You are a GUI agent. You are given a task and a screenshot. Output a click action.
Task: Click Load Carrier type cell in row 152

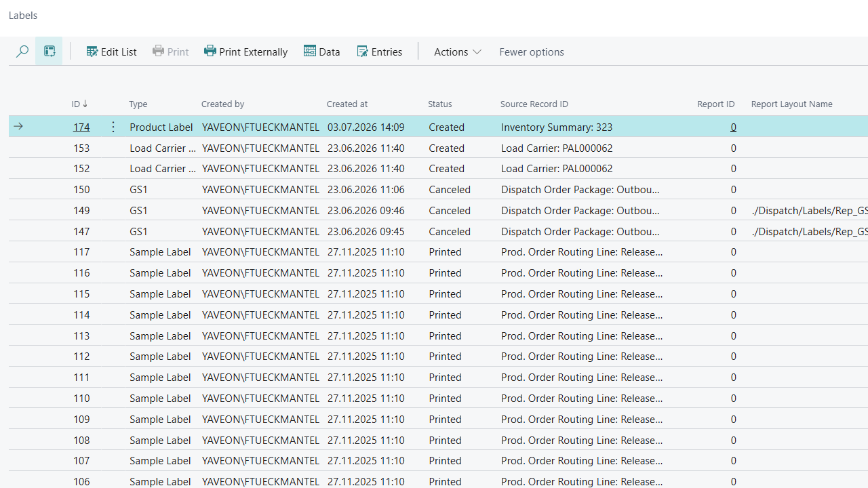[163, 168]
